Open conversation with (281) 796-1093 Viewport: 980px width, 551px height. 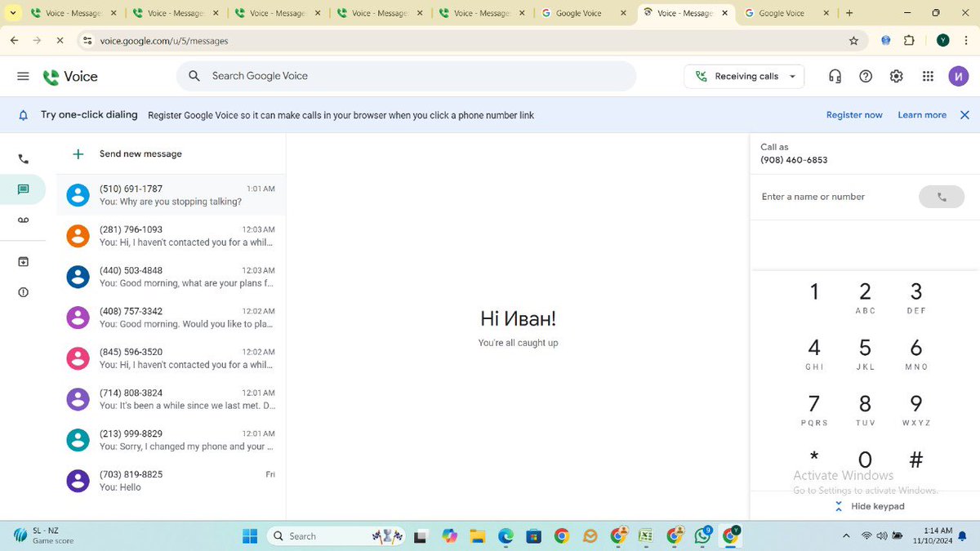click(171, 236)
